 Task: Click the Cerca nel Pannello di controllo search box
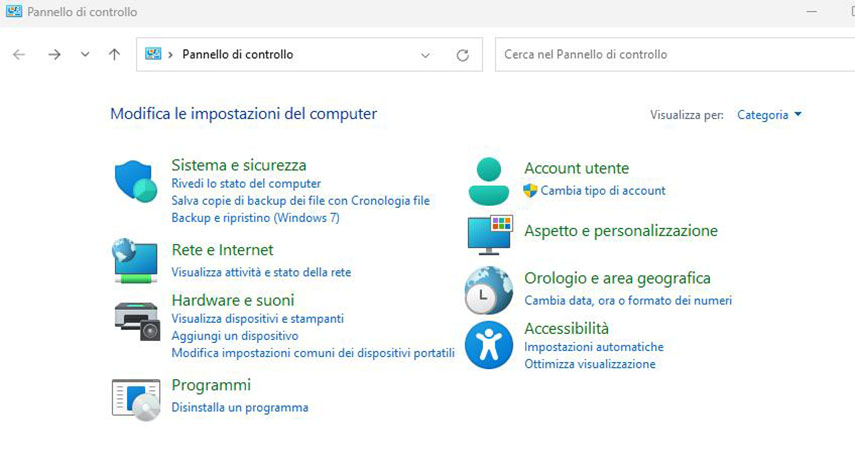[x=675, y=55]
